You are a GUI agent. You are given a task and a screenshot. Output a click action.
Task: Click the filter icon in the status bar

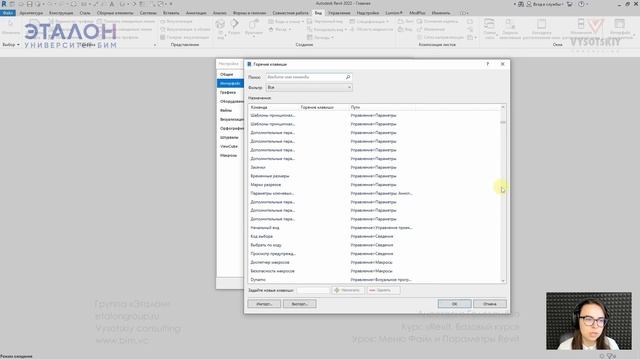coord(611,356)
